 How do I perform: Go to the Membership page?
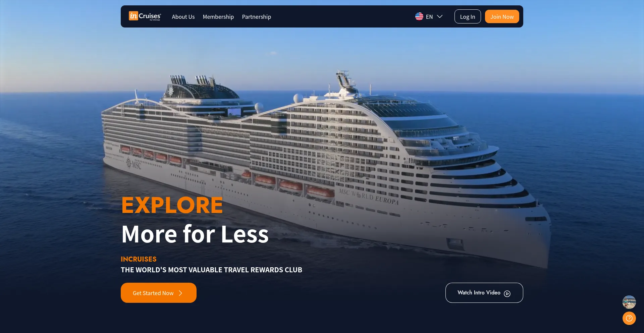[x=218, y=17]
